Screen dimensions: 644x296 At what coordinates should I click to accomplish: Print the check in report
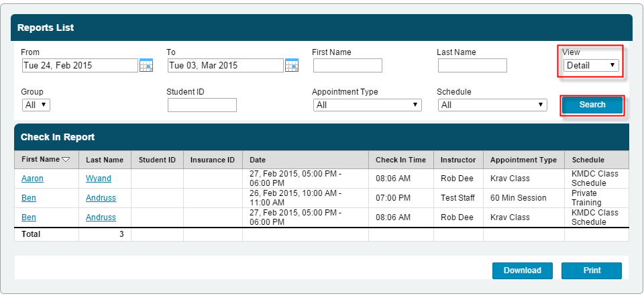592,270
